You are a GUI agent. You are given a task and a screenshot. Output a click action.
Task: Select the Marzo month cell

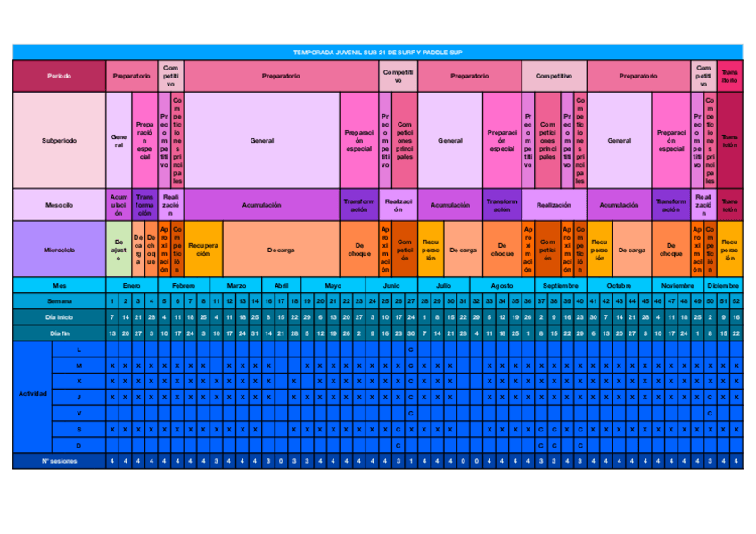[x=236, y=286]
